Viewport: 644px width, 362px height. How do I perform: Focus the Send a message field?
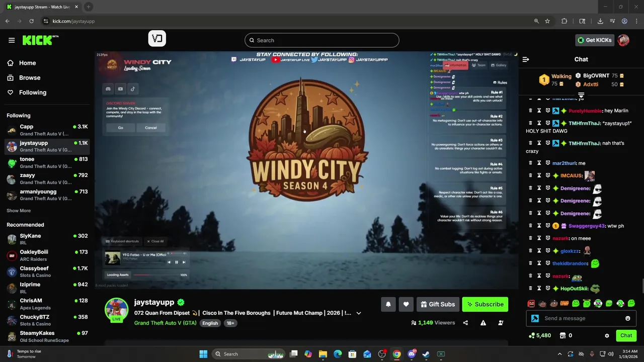[580, 318]
